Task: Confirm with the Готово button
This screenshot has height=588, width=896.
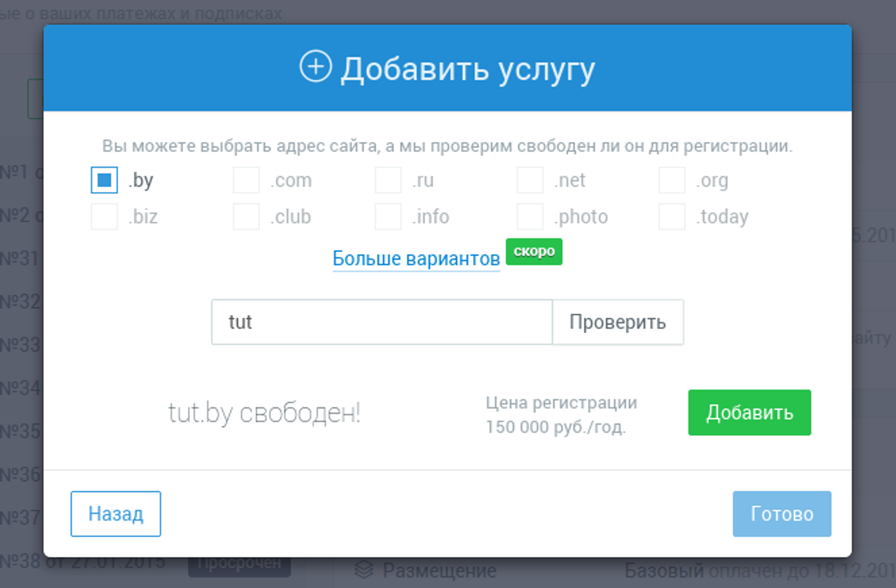Action: [782, 514]
